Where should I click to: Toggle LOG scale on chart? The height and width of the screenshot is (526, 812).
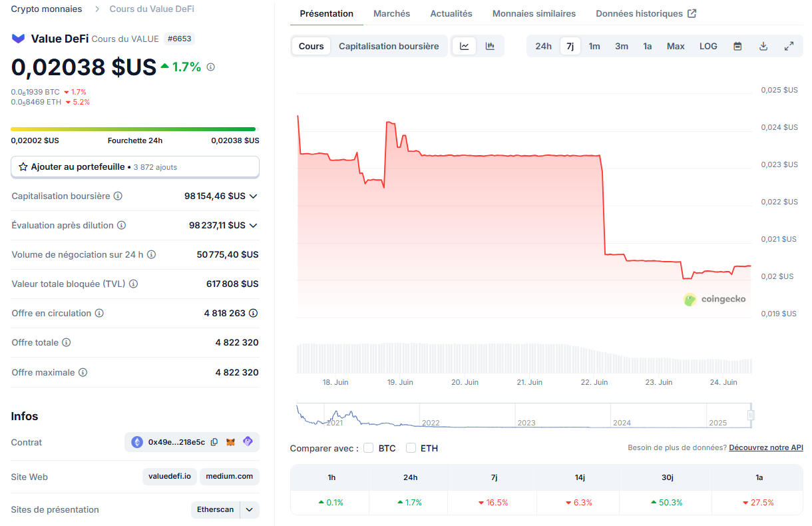click(x=708, y=46)
